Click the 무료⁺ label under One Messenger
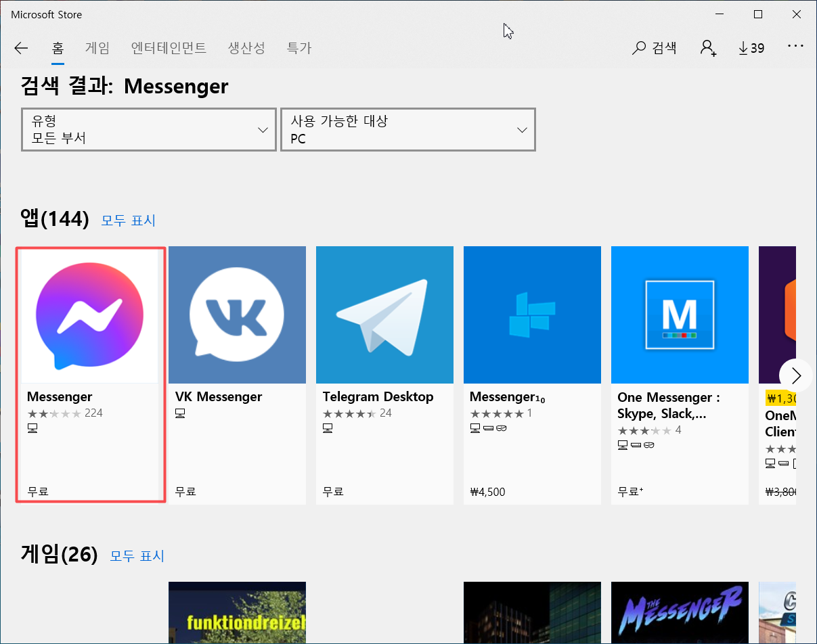The height and width of the screenshot is (644, 817). tap(630, 492)
